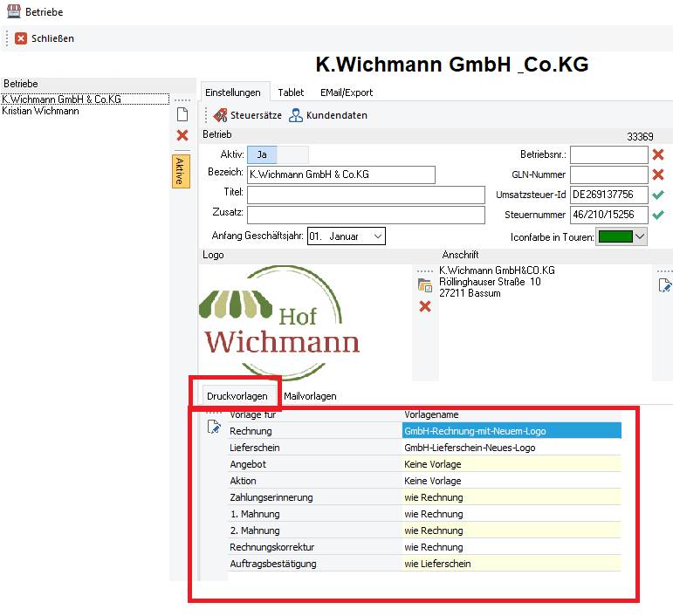Click the Betriebsnr. input field
Image resolution: width=673 pixels, height=616 pixels.
click(609, 154)
